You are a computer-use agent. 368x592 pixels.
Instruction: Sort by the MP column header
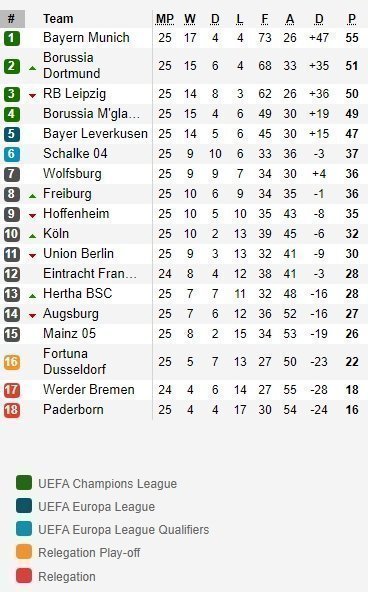coord(165,19)
